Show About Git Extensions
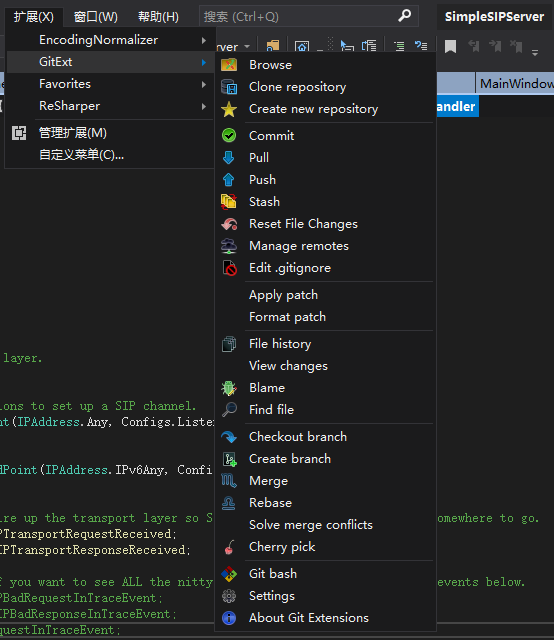Viewport: 554px width, 640px height. click(325, 618)
